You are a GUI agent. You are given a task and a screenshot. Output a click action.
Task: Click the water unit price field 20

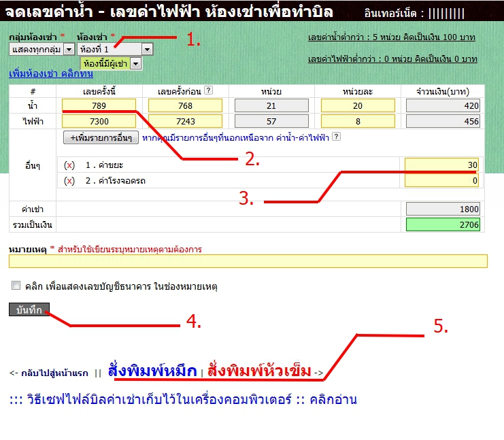[x=357, y=105]
